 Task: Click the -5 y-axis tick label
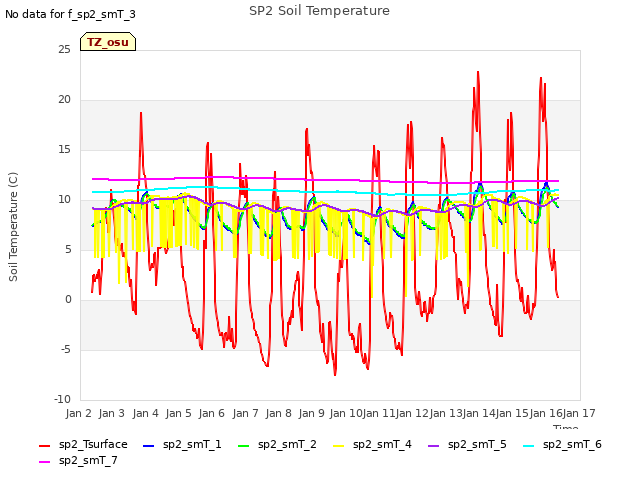click(x=66, y=350)
